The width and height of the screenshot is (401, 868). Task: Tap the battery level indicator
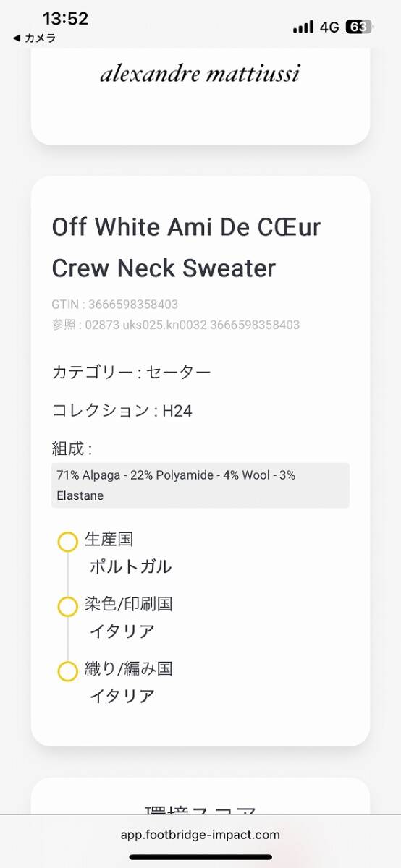(x=360, y=27)
